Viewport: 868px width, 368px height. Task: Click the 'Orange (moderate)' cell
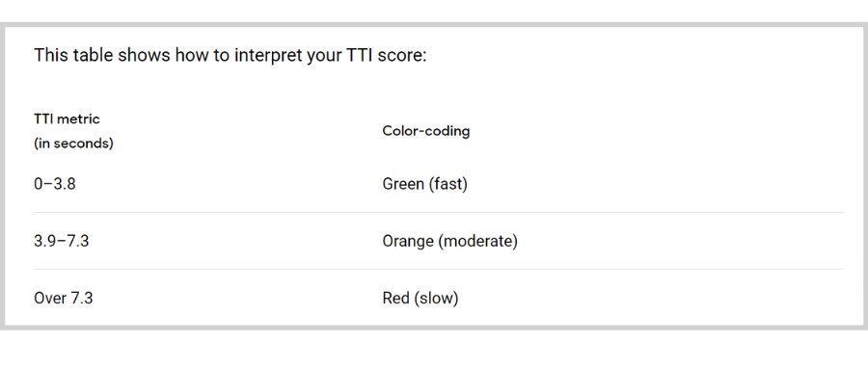pyautogui.click(x=450, y=242)
